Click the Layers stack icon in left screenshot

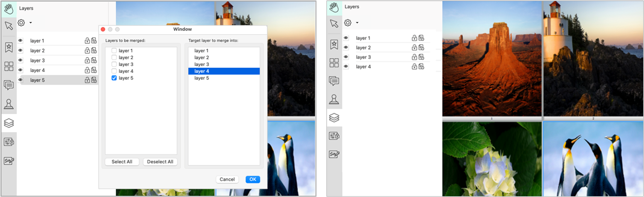pyautogui.click(x=9, y=123)
